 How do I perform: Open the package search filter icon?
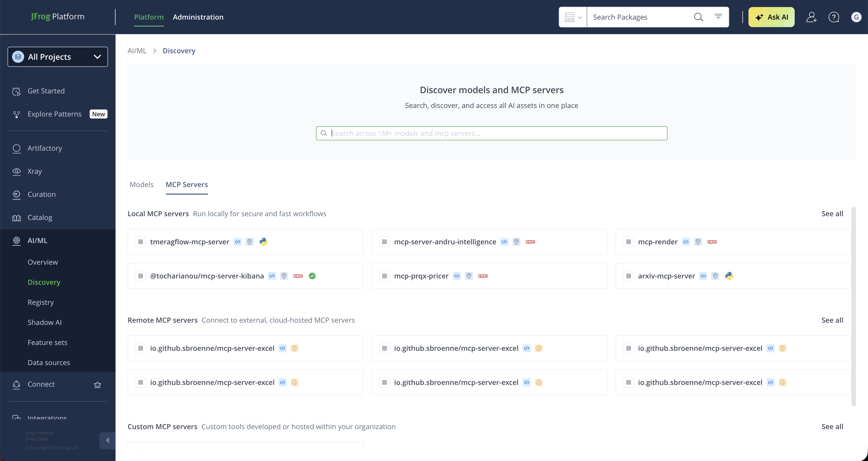point(718,17)
